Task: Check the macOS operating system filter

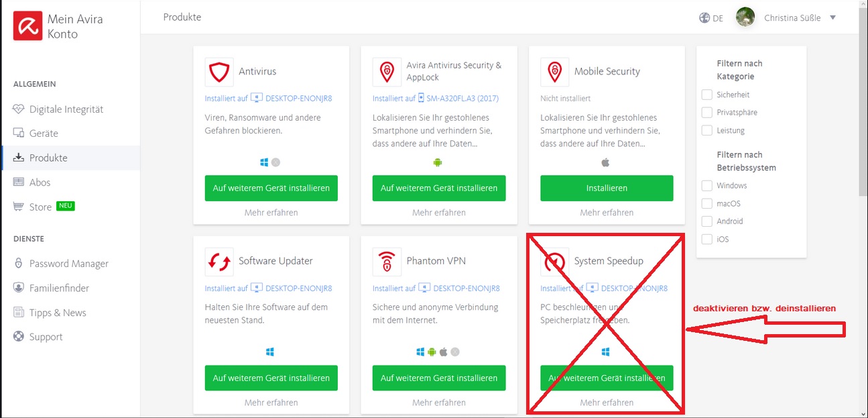Action: pyautogui.click(x=706, y=203)
